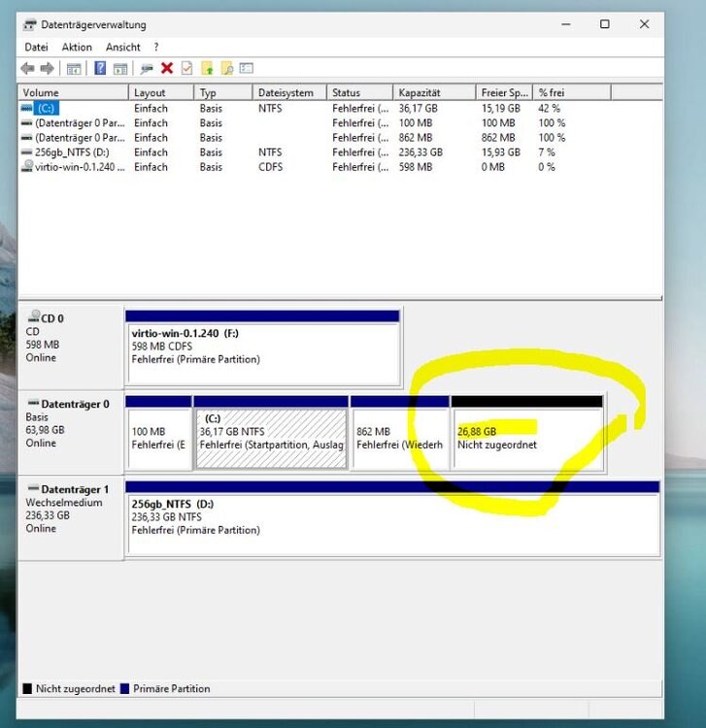Screen dimensions: 706x728
Task: Click the 36,17 GB capacity cell
Action: (x=418, y=108)
